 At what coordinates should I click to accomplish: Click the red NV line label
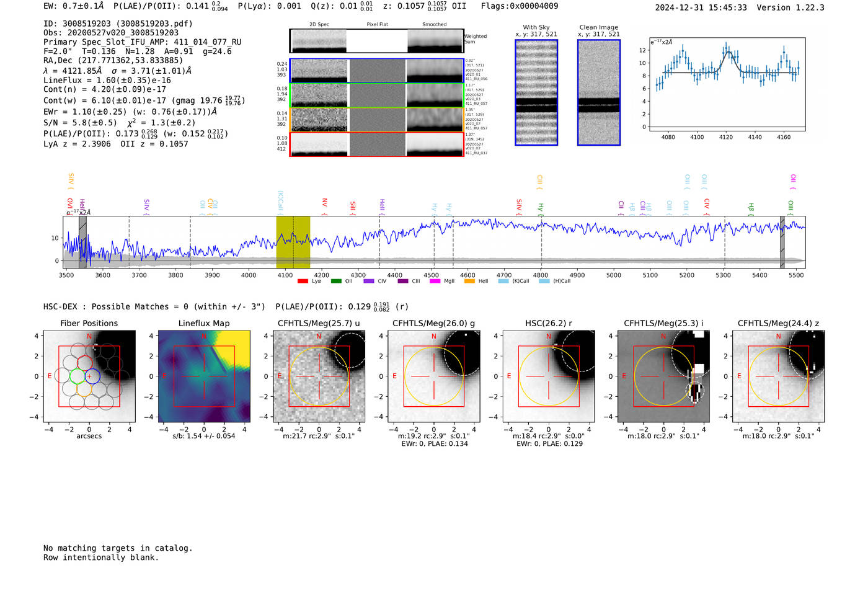[x=324, y=207]
